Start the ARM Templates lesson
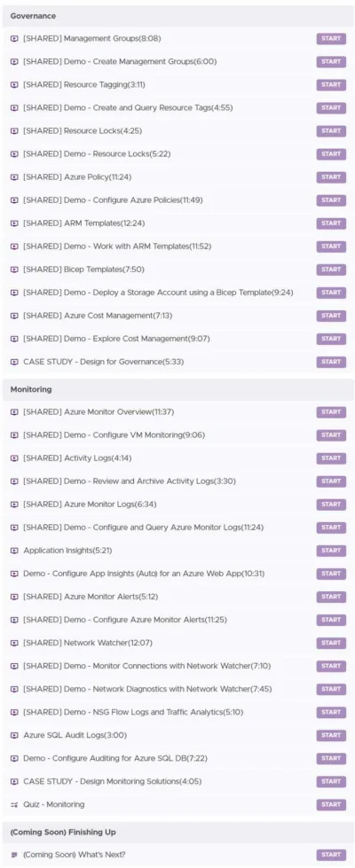 pyautogui.click(x=331, y=223)
